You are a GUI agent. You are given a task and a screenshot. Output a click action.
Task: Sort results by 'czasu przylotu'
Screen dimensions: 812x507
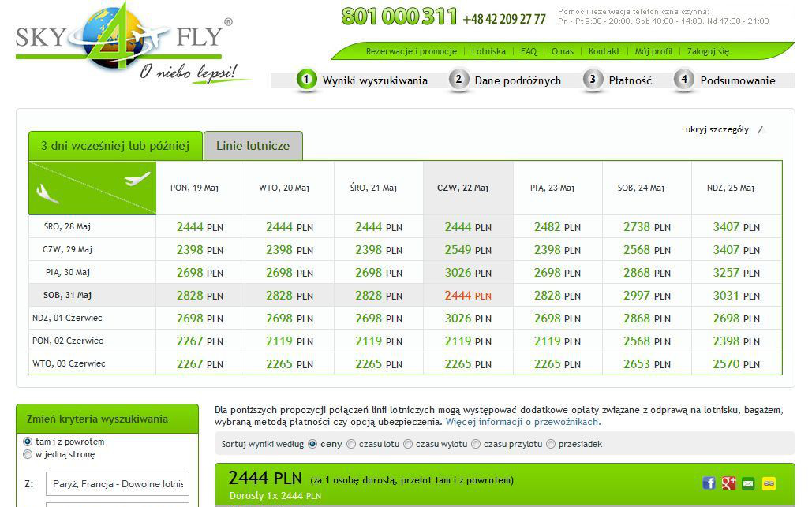pyautogui.click(x=476, y=444)
